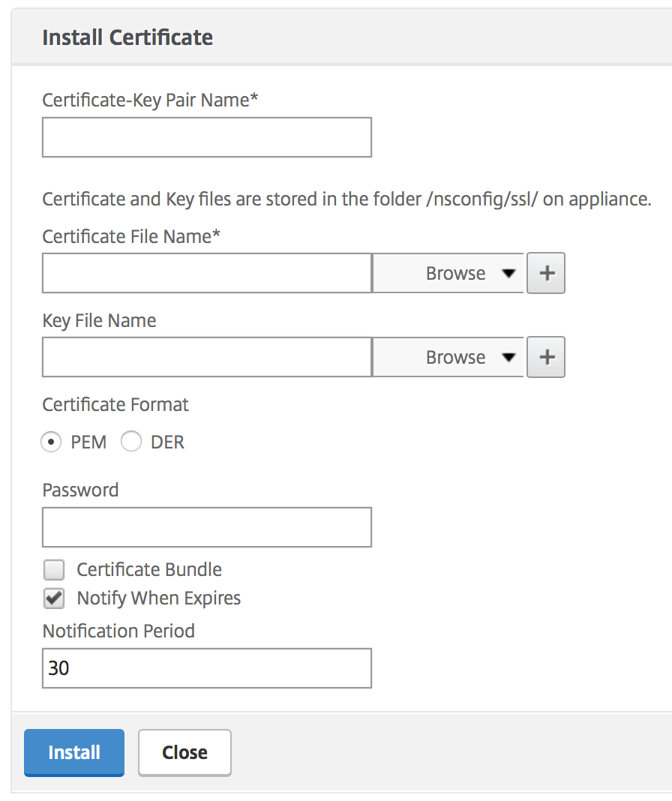
Task: Click the Notification Period field showing 30
Action: click(206, 668)
